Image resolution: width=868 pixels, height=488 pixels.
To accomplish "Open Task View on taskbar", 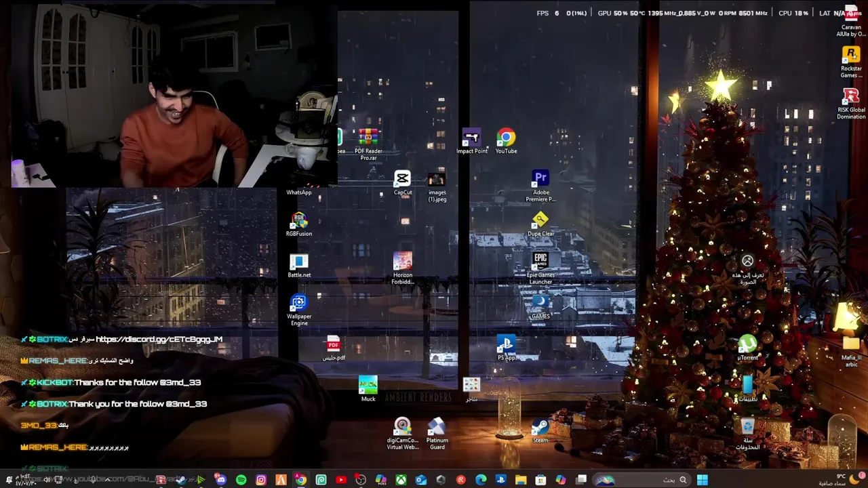I will 581,480.
